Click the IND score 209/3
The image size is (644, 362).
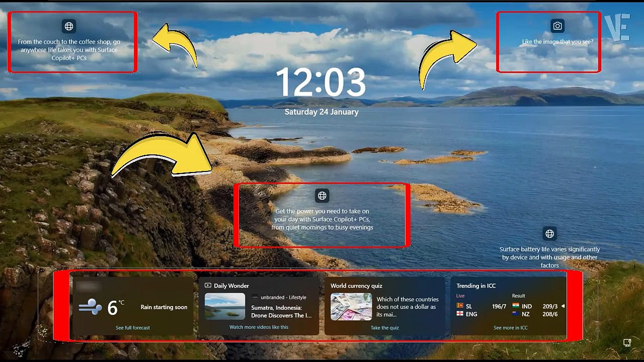click(x=550, y=306)
